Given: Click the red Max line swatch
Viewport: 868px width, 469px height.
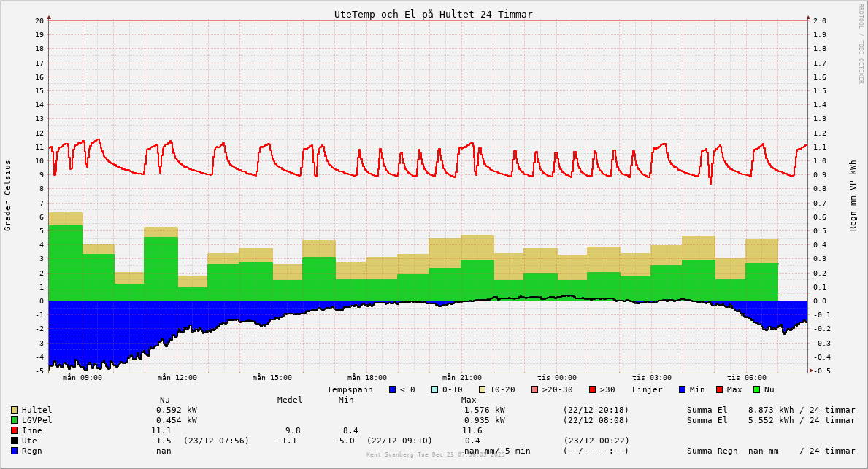Looking at the screenshot, I should click(x=720, y=389).
